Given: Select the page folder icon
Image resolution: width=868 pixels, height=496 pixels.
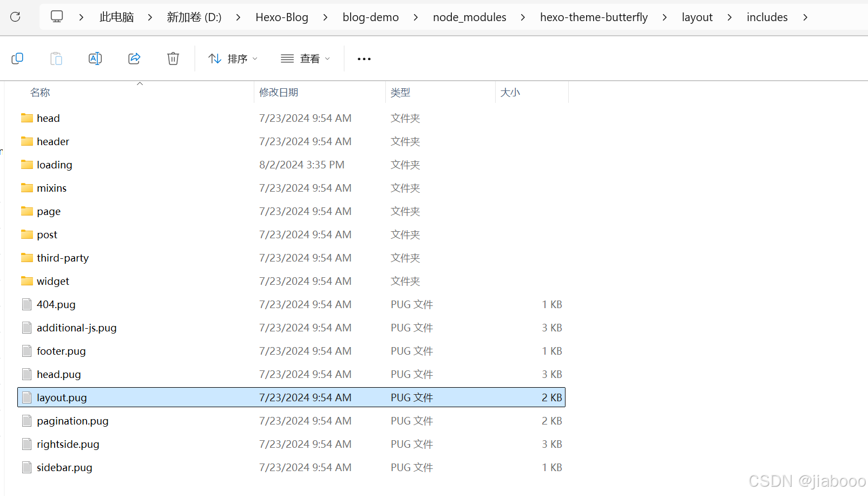Looking at the screenshot, I should tap(27, 211).
